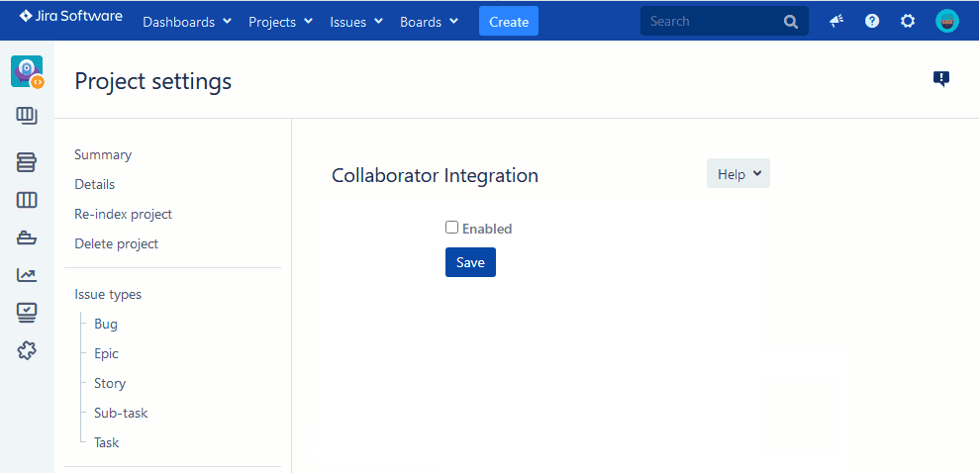
Task: Click the Create button
Action: coord(509,22)
